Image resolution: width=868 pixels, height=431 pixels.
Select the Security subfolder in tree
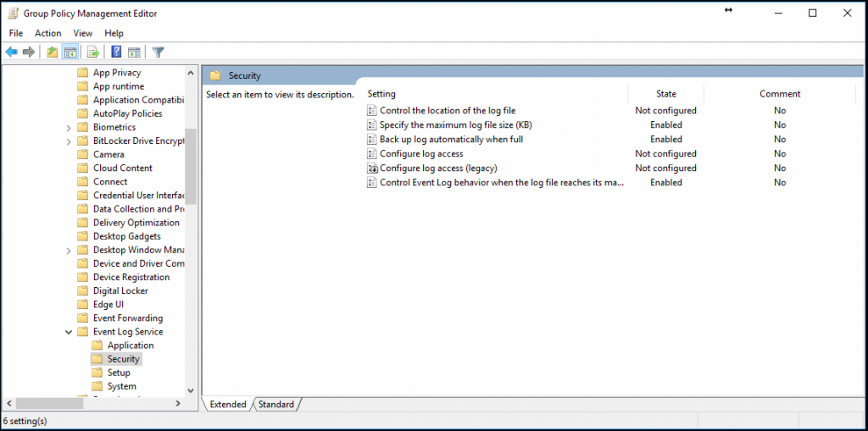pyautogui.click(x=124, y=359)
